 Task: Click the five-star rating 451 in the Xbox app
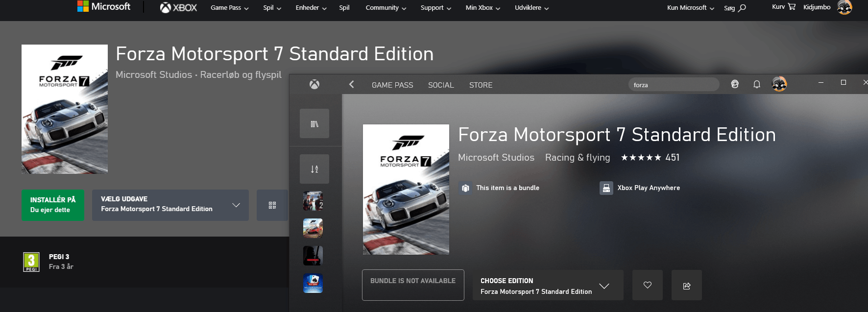650,158
